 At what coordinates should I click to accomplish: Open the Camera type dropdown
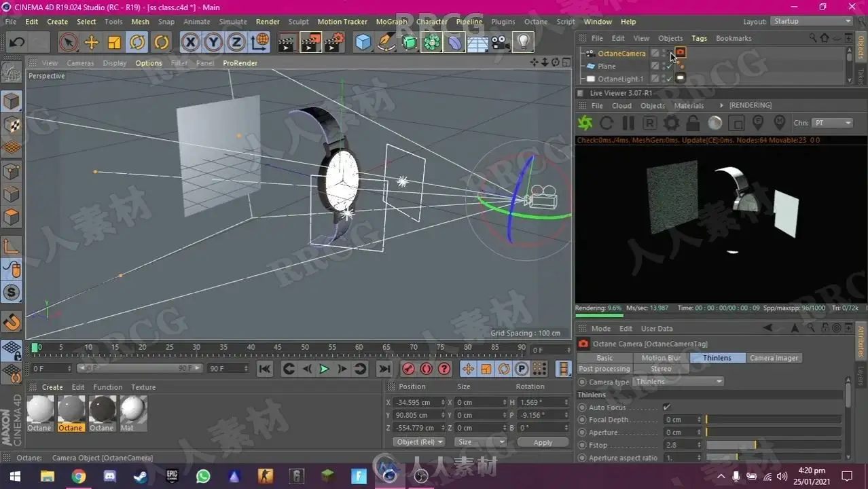tap(679, 382)
